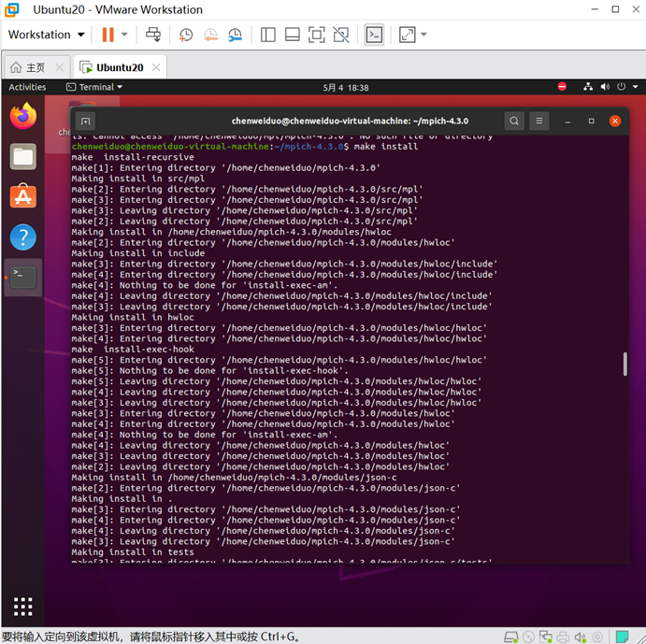Switch to Unity mode
The width and height of the screenshot is (646, 644).
point(341,35)
